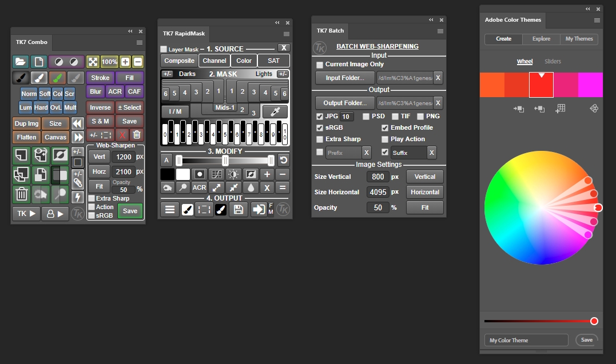
Task: Click the magenta color swatch in theme strip
Action: (x=590, y=85)
